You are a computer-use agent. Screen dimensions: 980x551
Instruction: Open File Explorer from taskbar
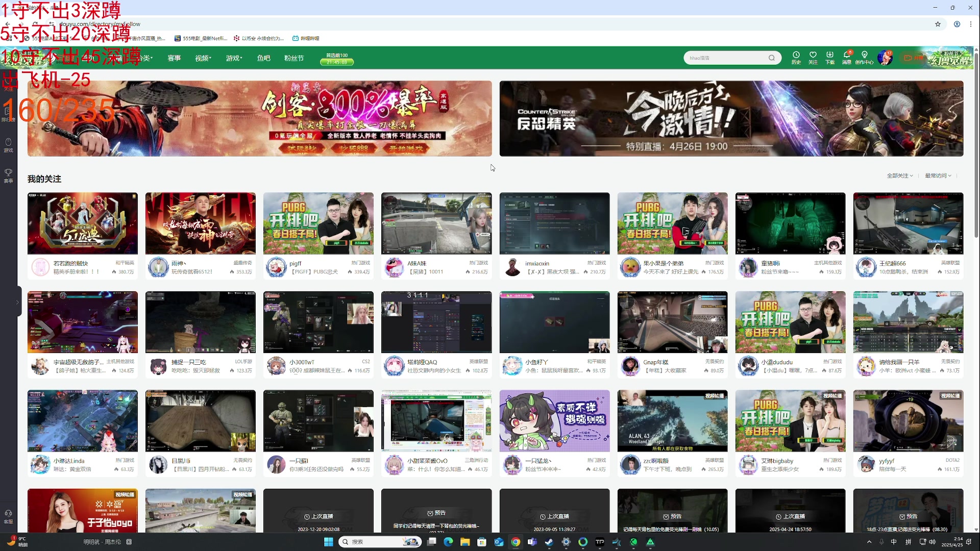tap(465, 542)
